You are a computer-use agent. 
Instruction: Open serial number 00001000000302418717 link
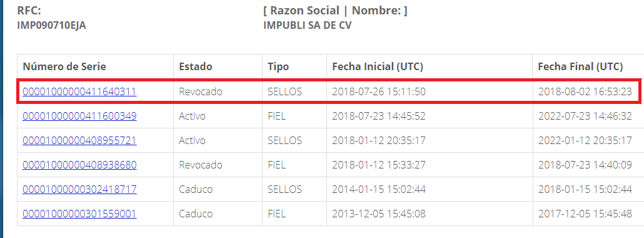click(x=79, y=189)
